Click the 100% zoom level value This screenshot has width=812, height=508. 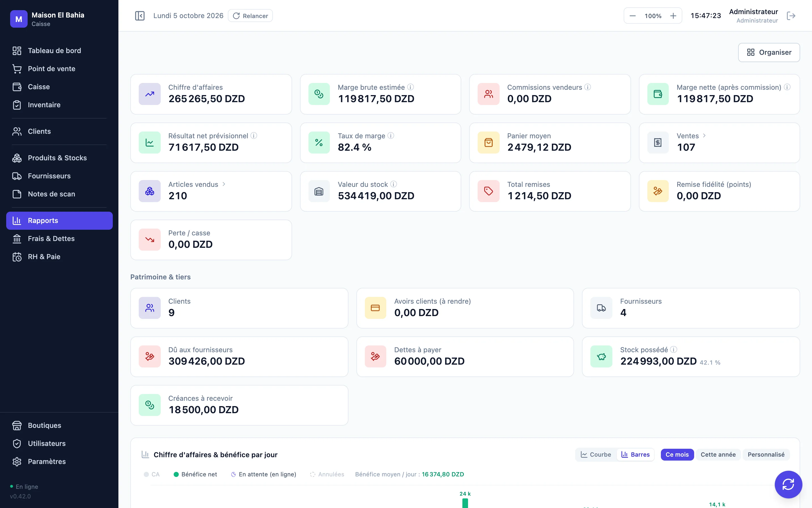(x=653, y=16)
